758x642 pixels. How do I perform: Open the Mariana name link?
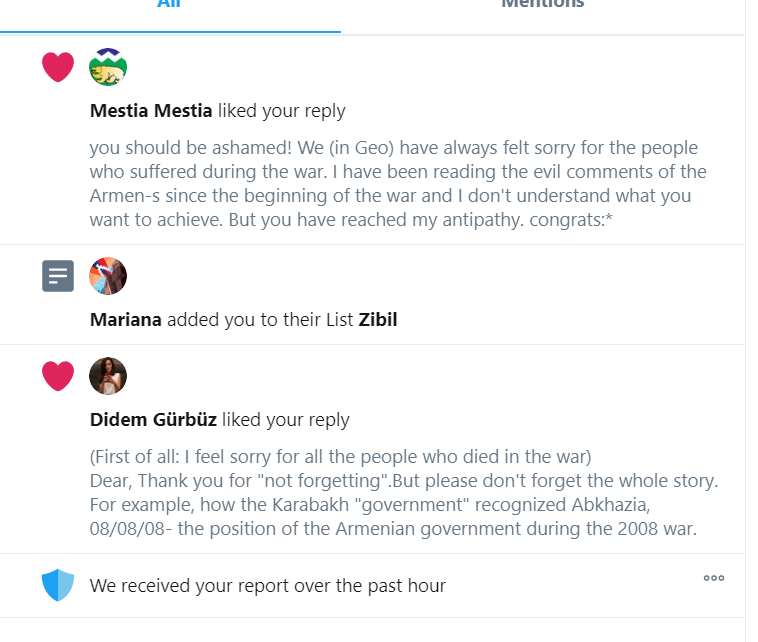coord(126,320)
